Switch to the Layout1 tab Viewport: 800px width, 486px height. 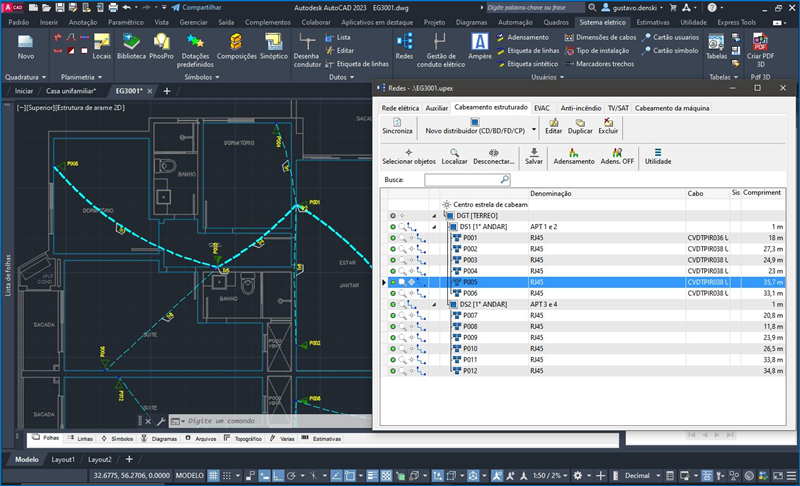pyautogui.click(x=64, y=459)
